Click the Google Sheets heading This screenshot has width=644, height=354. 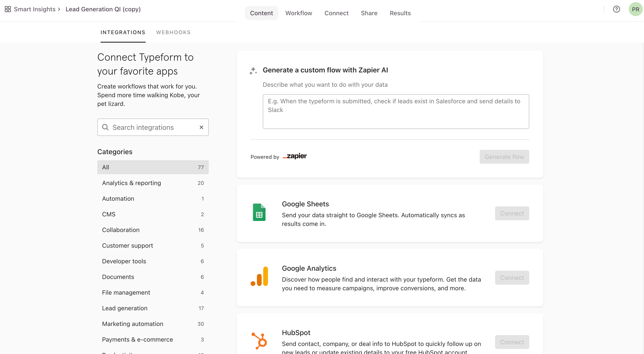(305, 204)
